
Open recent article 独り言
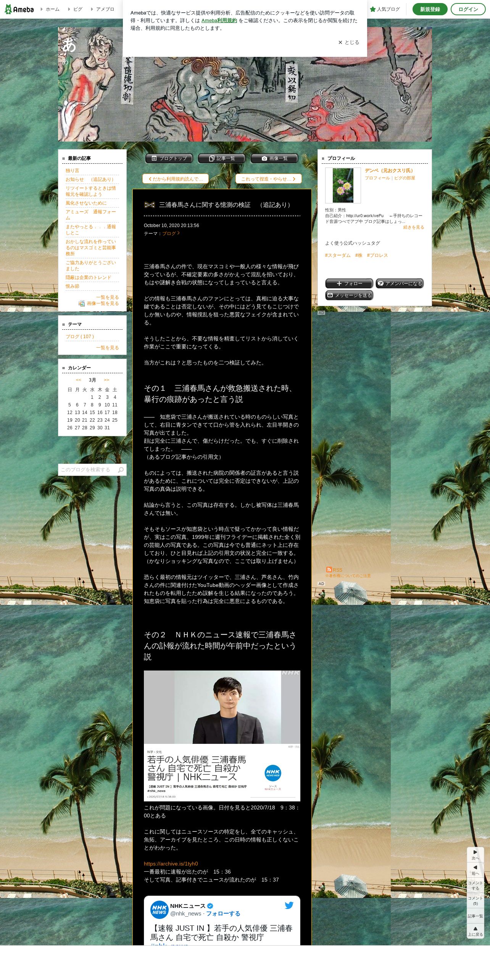click(73, 171)
